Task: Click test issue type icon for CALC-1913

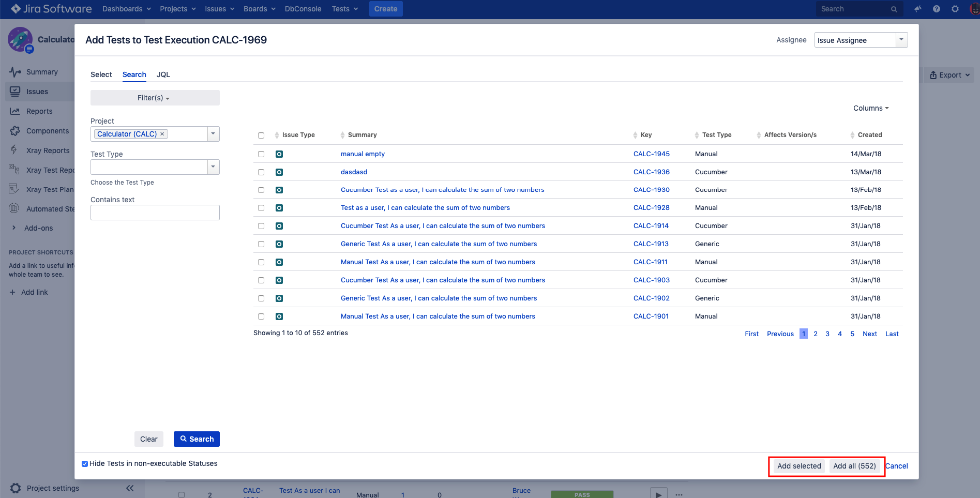Action: [279, 244]
